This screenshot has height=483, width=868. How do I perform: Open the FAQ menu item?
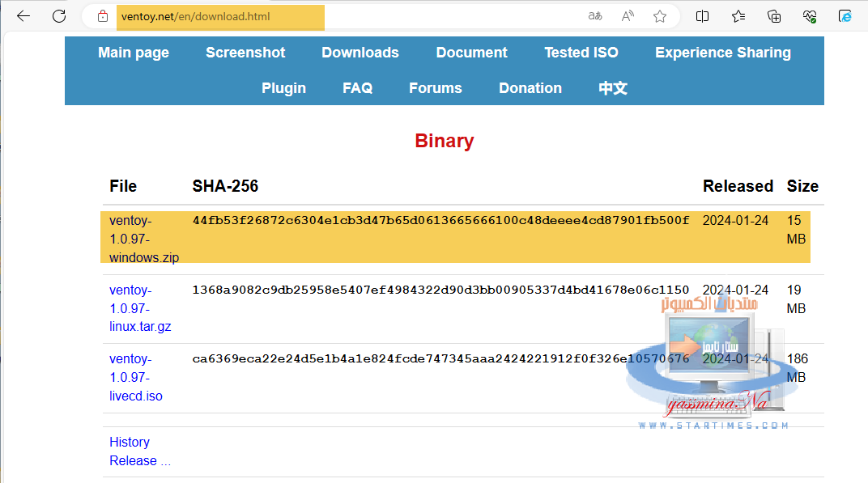pyautogui.click(x=357, y=88)
